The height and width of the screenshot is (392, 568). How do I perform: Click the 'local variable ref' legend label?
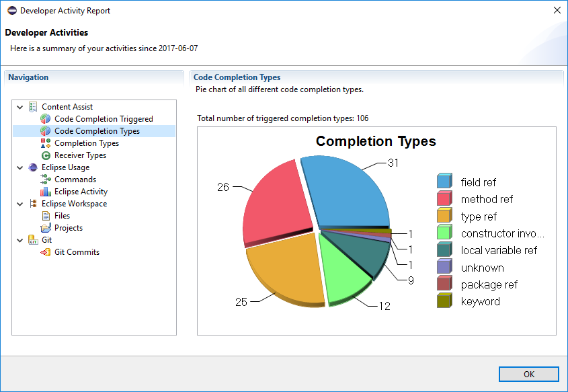pos(499,250)
